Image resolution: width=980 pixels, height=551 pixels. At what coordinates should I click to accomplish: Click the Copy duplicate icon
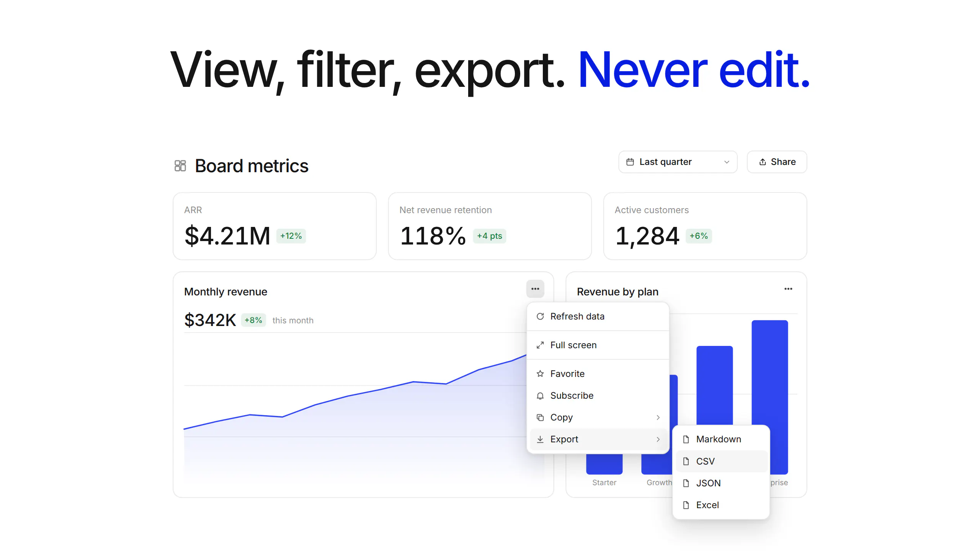540,417
